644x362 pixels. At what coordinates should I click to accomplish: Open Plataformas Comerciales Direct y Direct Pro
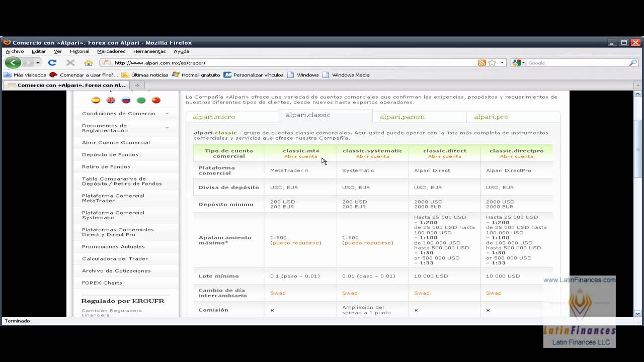coord(118,232)
